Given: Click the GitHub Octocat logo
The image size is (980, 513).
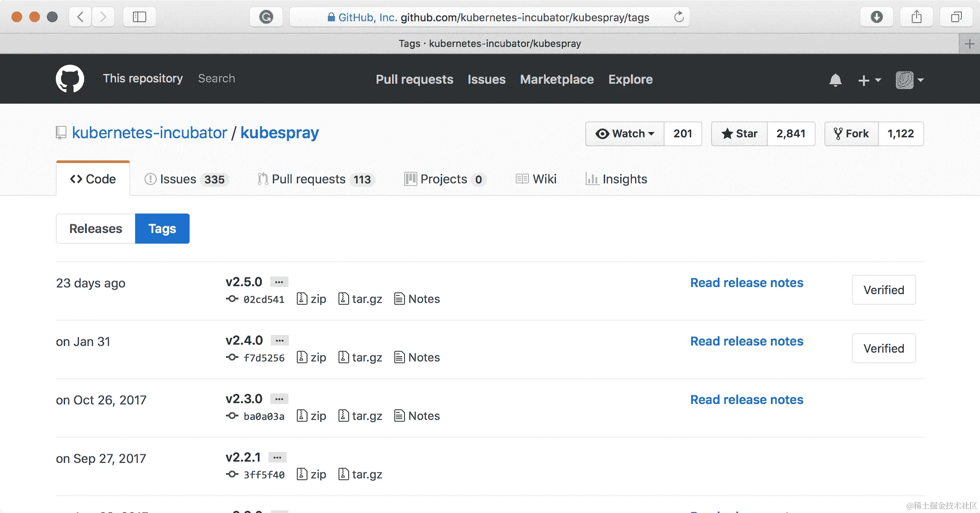Looking at the screenshot, I should (x=70, y=79).
